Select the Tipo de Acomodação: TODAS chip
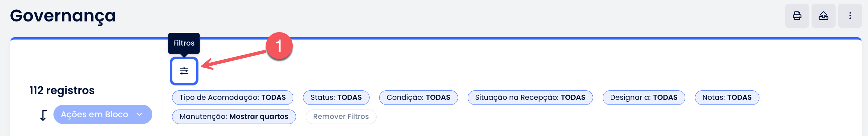 (x=233, y=97)
